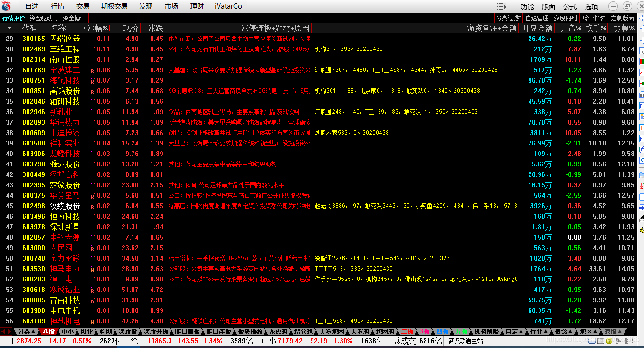644x348 pixels.
Task: Open the 功能 menu
Action: [x=527, y=7]
